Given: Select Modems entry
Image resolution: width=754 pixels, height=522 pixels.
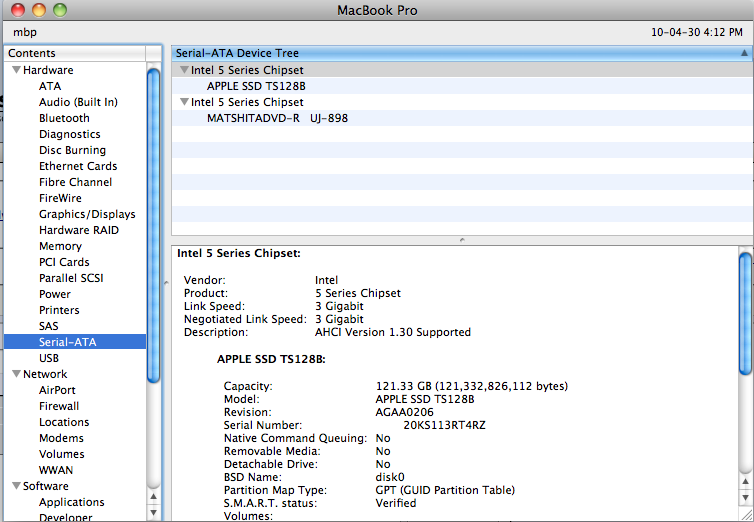Looking at the screenshot, I should click(62, 438).
